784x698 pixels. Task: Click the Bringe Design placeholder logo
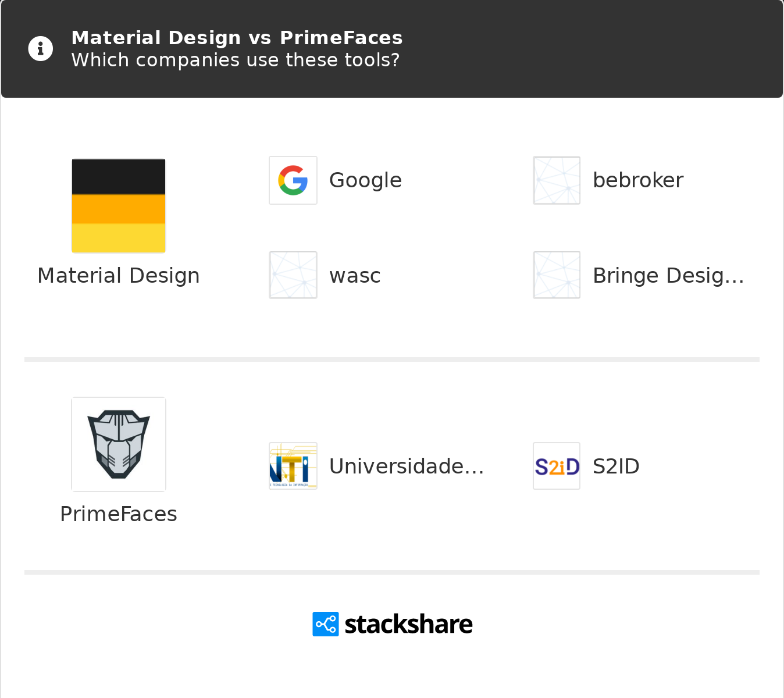tap(557, 275)
